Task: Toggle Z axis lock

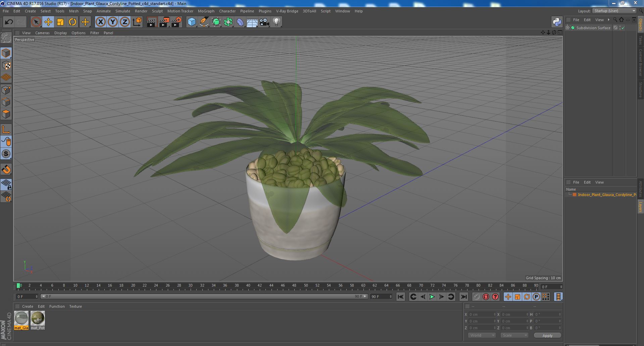Action: pos(125,22)
